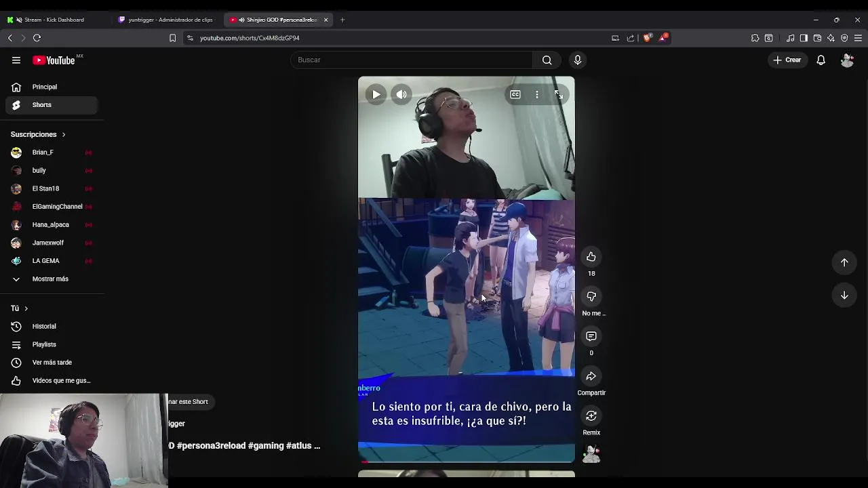Open the Hana_alpaca channel

(x=52, y=224)
